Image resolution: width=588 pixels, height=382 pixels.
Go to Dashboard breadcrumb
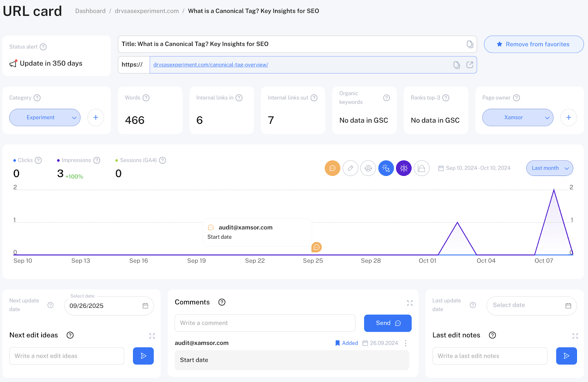pos(90,11)
